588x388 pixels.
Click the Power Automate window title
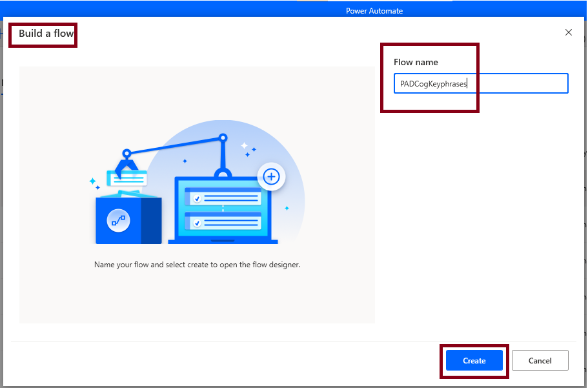[374, 11]
